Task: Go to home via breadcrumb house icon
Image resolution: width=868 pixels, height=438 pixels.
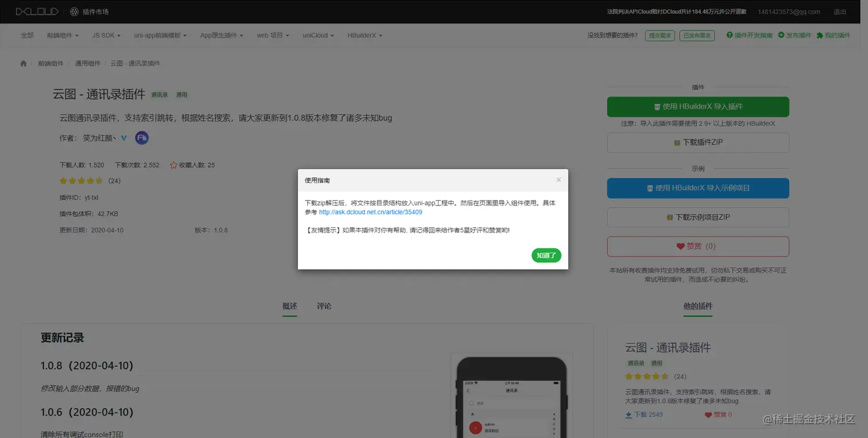Action: [x=24, y=63]
